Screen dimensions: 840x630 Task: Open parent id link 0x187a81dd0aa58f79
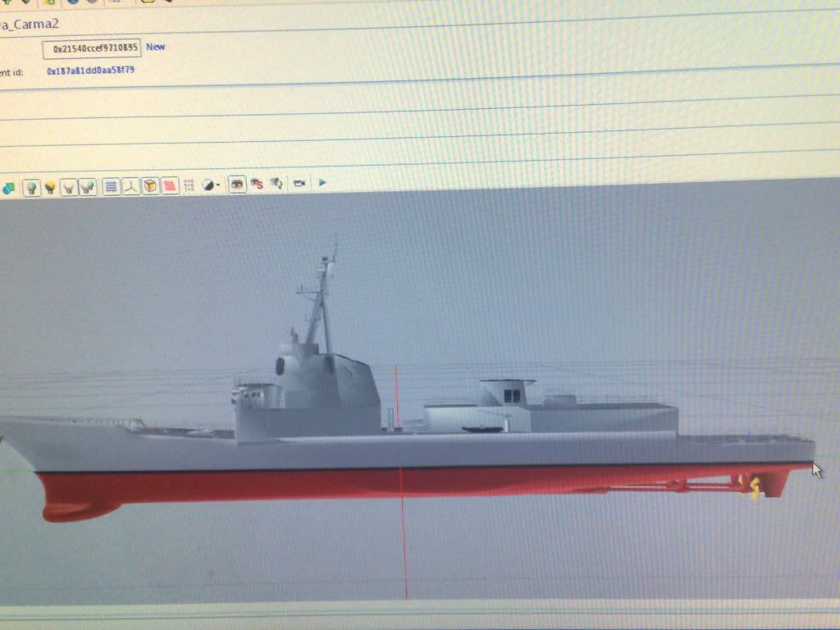[90, 71]
